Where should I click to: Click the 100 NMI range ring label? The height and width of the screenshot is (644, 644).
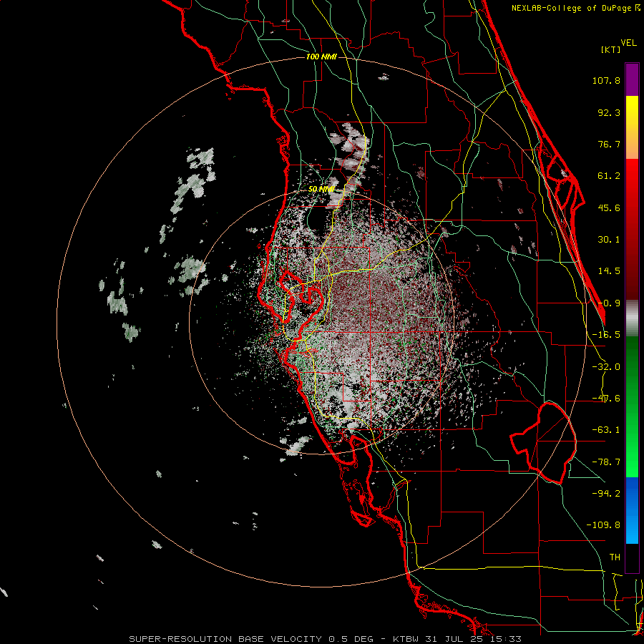tap(321, 57)
